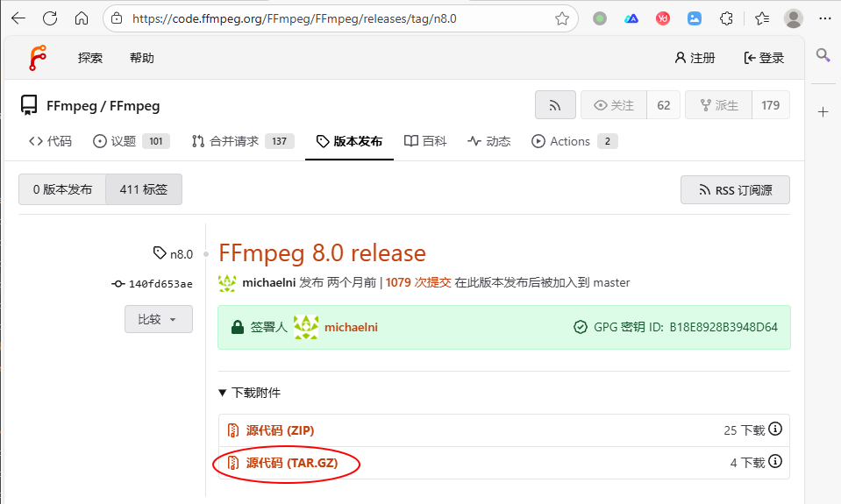Go to the Forgejo home logo
This screenshot has height=504, width=841.
coord(38,57)
